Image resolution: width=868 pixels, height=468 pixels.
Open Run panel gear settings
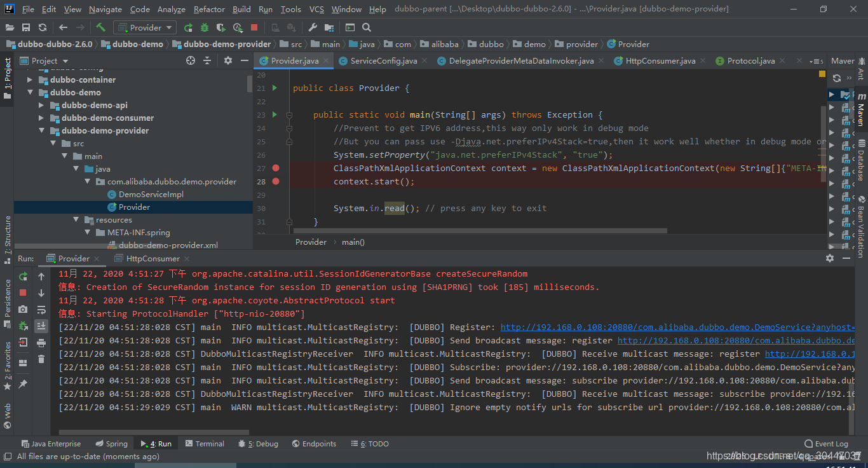(x=829, y=258)
